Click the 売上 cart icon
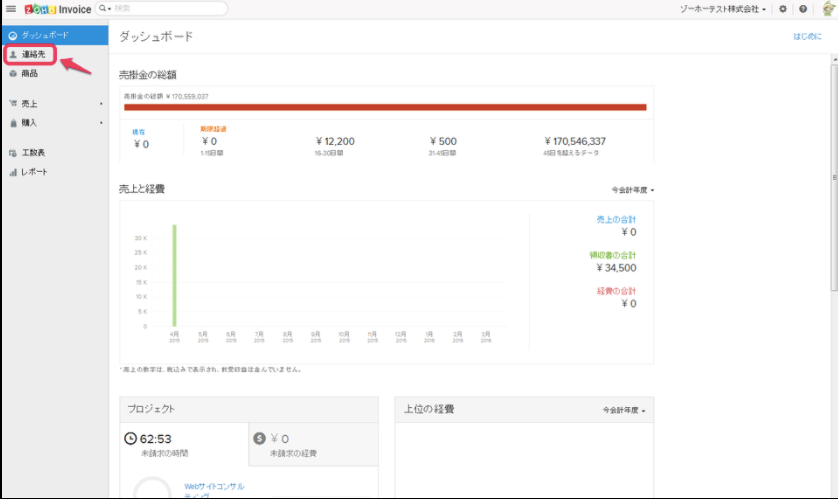The height and width of the screenshot is (499, 838). click(x=13, y=104)
